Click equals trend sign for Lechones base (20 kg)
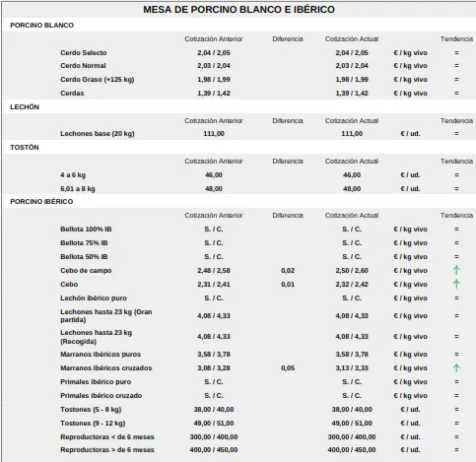The width and height of the screenshot is (476, 462). pyautogui.click(x=456, y=134)
